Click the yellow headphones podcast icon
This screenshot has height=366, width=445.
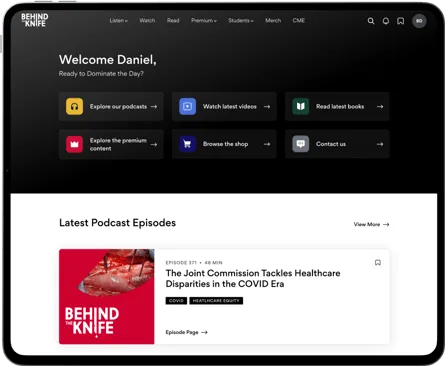click(74, 107)
